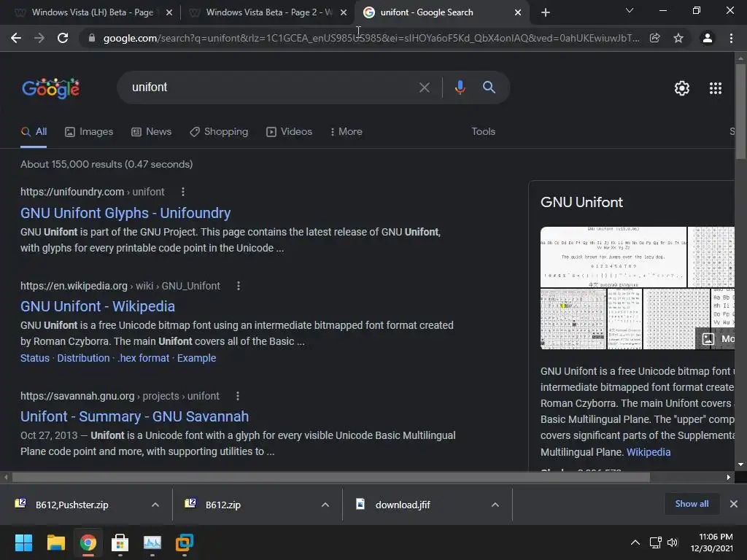Select the News search tab
747x560 pixels.
152,131
